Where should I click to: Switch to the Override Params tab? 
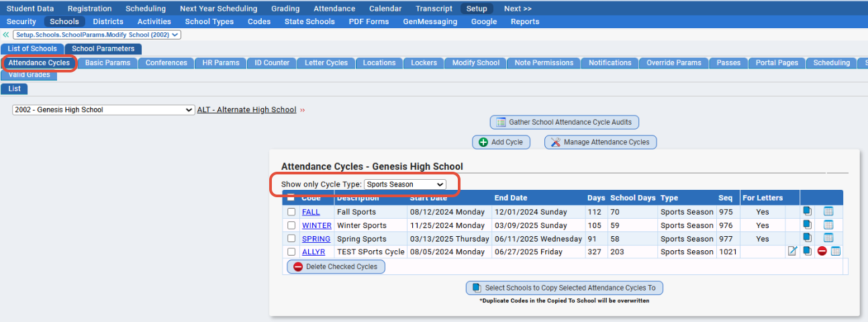coord(674,62)
